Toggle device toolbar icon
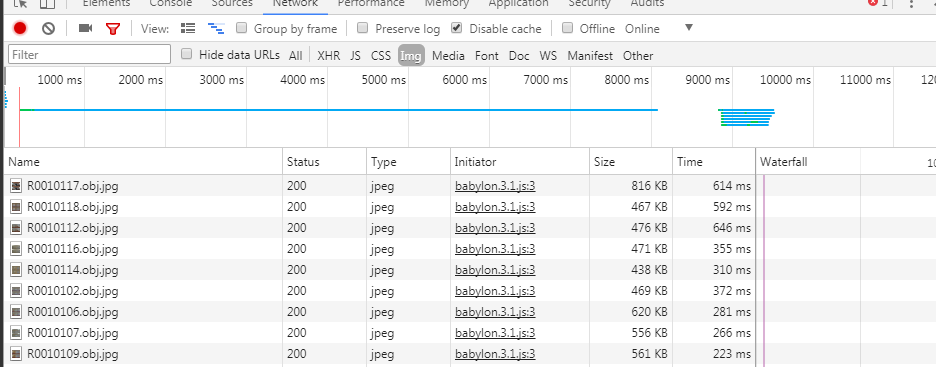Viewport: 936px width, 367px height. [x=47, y=4]
